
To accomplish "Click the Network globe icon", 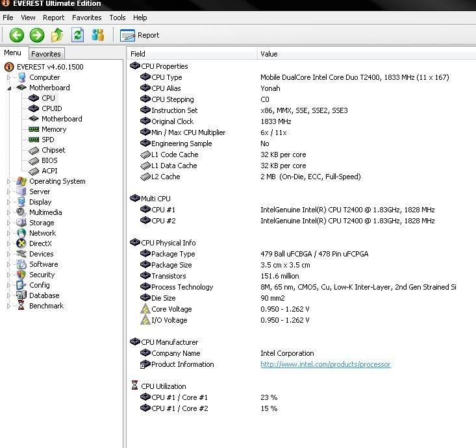I will [x=21, y=233].
